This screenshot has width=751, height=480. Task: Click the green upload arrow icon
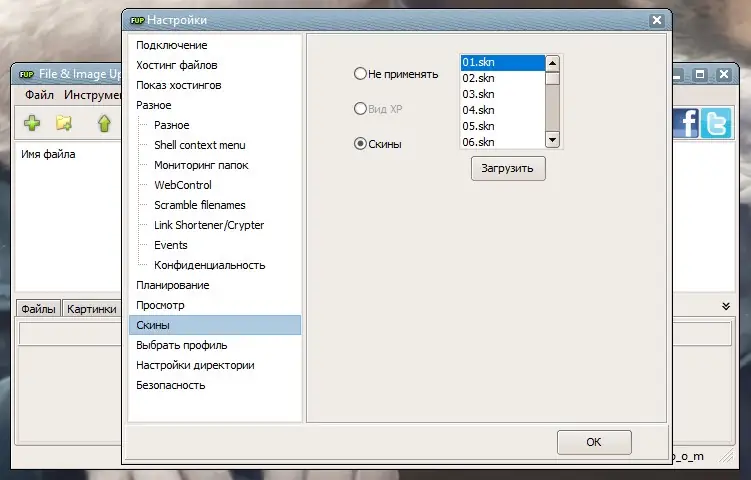[x=104, y=123]
